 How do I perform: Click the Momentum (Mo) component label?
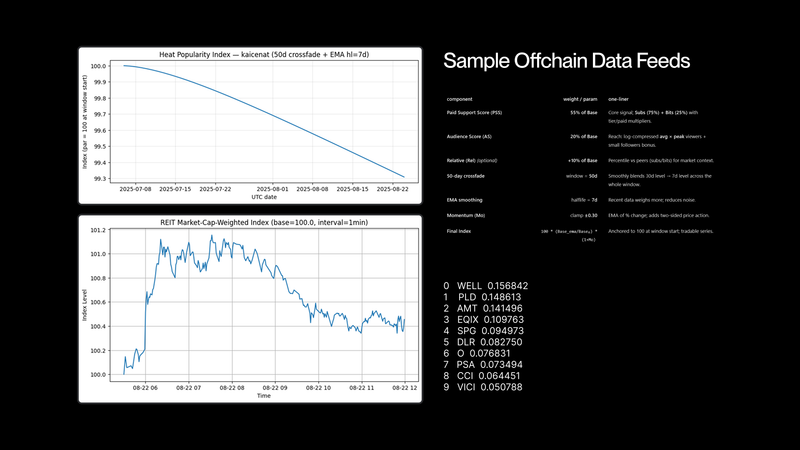pos(466,215)
